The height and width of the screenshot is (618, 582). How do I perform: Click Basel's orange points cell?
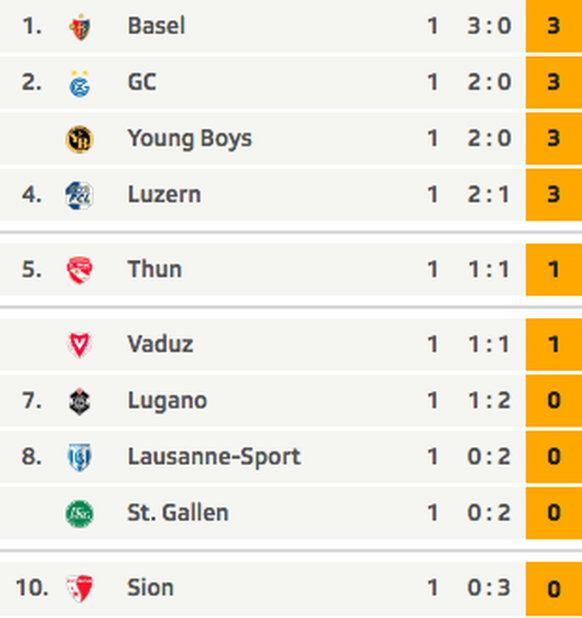click(554, 26)
